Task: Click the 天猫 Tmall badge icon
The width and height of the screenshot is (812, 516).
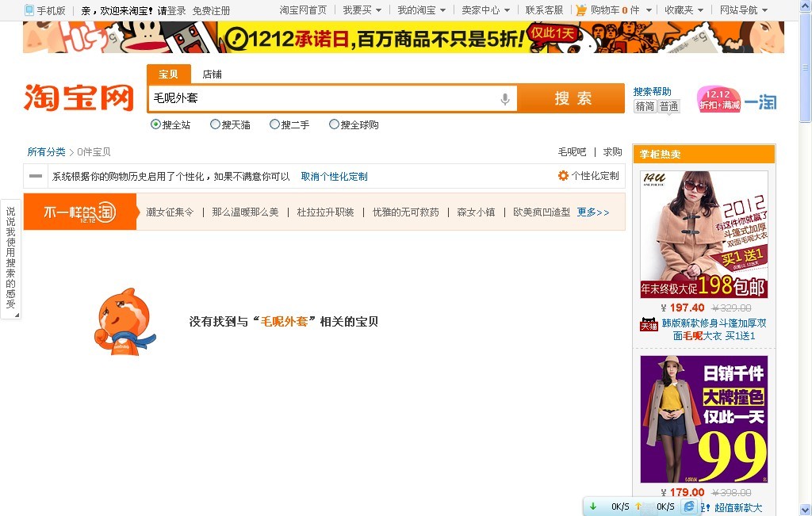Action: (x=649, y=324)
